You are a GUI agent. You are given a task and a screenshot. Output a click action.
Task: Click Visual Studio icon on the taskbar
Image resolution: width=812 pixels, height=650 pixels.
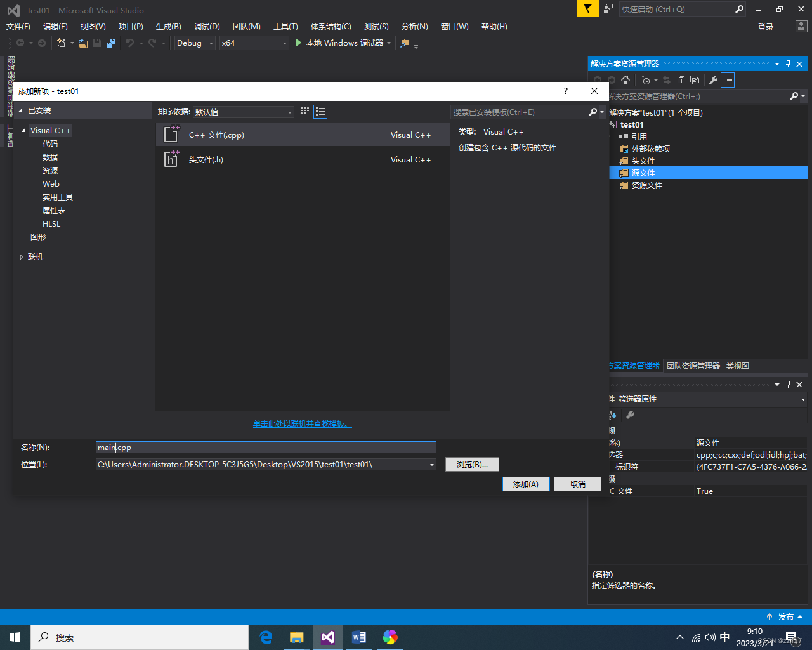tap(327, 637)
